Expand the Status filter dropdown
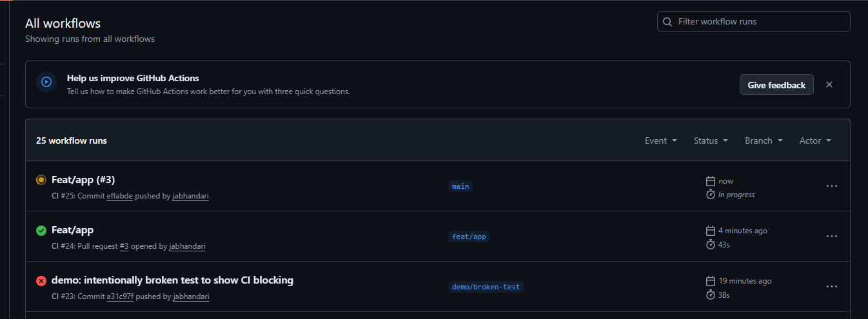 (x=710, y=140)
